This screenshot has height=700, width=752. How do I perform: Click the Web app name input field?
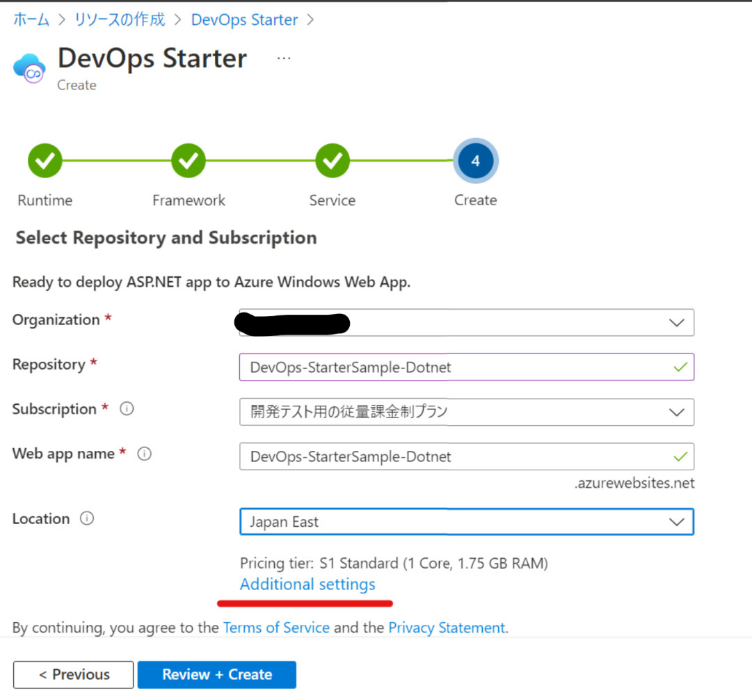point(467,456)
